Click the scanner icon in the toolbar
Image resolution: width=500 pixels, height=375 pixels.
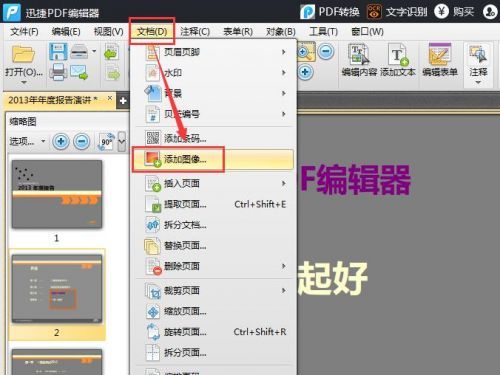pos(79,51)
